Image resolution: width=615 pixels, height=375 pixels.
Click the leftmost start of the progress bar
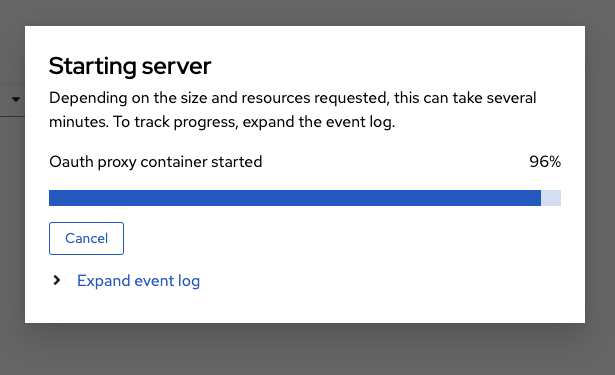coord(53,198)
